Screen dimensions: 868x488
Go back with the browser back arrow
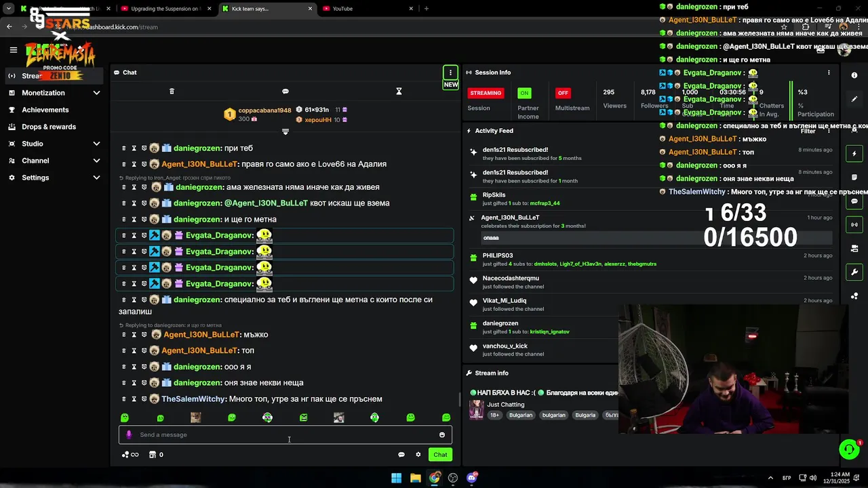(9, 27)
